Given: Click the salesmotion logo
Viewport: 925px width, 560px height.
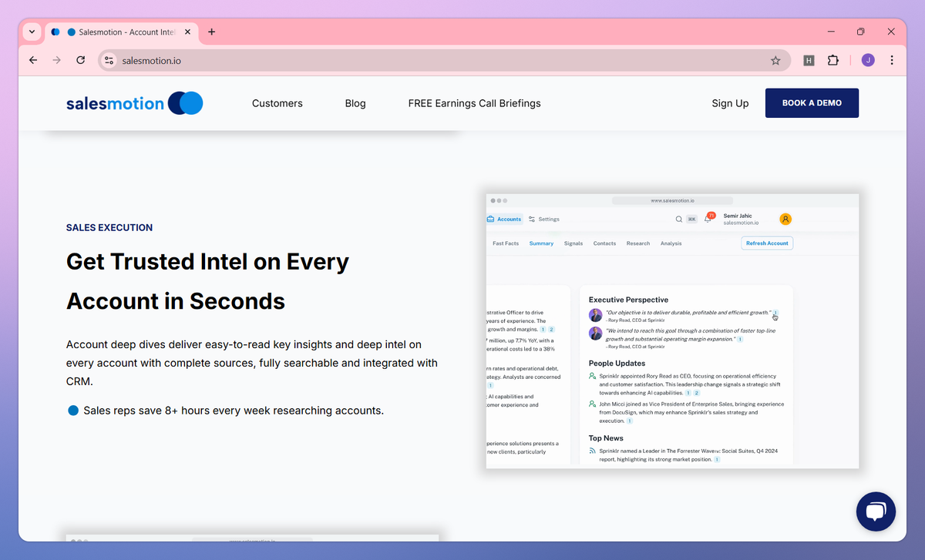Looking at the screenshot, I should [133, 102].
